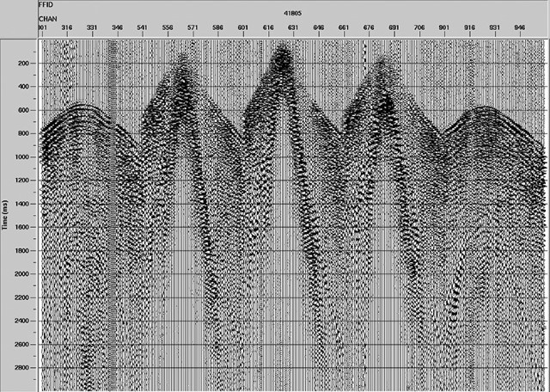550x392 pixels.
Task: Choose channel 706 on the axis
Action: click(420, 28)
